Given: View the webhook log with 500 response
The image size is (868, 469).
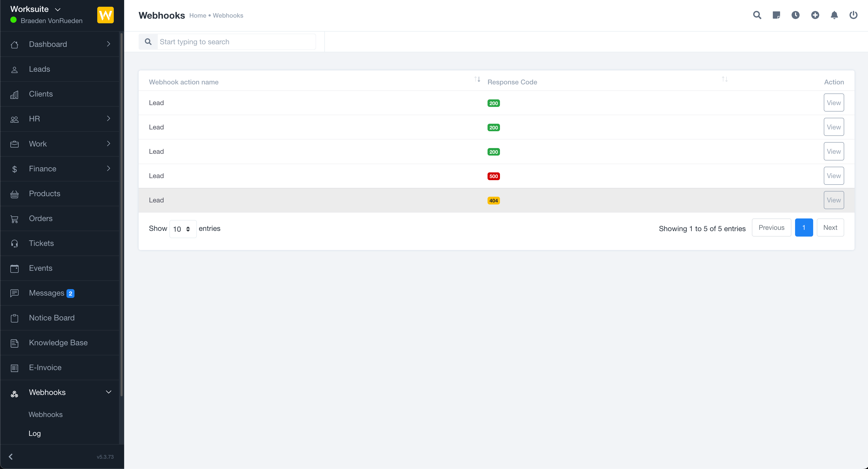Looking at the screenshot, I should 833,176.
